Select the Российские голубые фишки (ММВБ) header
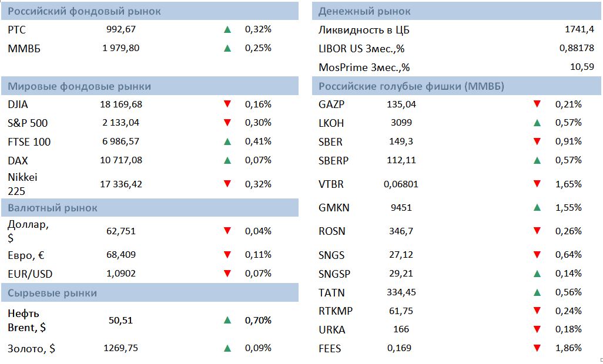This screenshot has height=364, width=603. [x=411, y=87]
